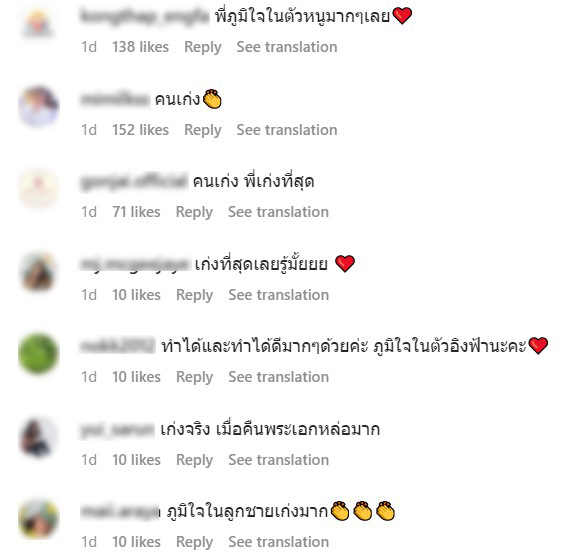The height and width of the screenshot is (552, 567).
Task: View the 71 likes list
Action: pyautogui.click(x=136, y=212)
